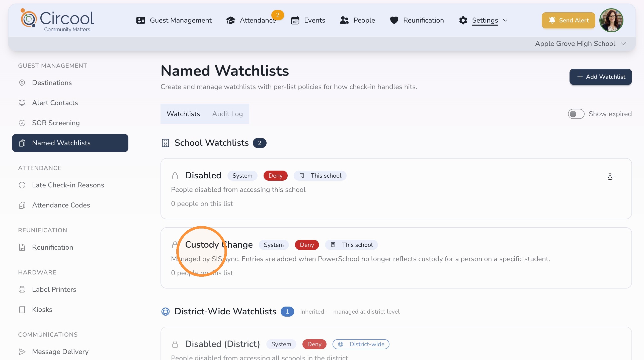Click the This school badge on Custody Change
Image resolution: width=644 pixels, height=360 pixels.
(351, 245)
